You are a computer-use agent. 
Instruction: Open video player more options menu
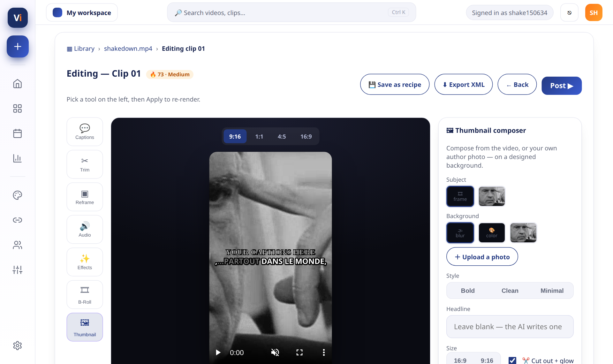pyautogui.click(x=324, y=353)
